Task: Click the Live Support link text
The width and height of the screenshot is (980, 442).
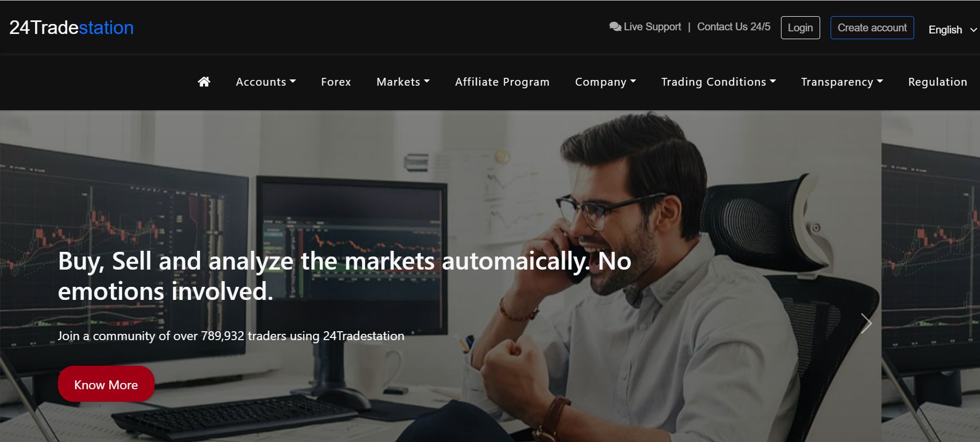Action: pos(652,27)
